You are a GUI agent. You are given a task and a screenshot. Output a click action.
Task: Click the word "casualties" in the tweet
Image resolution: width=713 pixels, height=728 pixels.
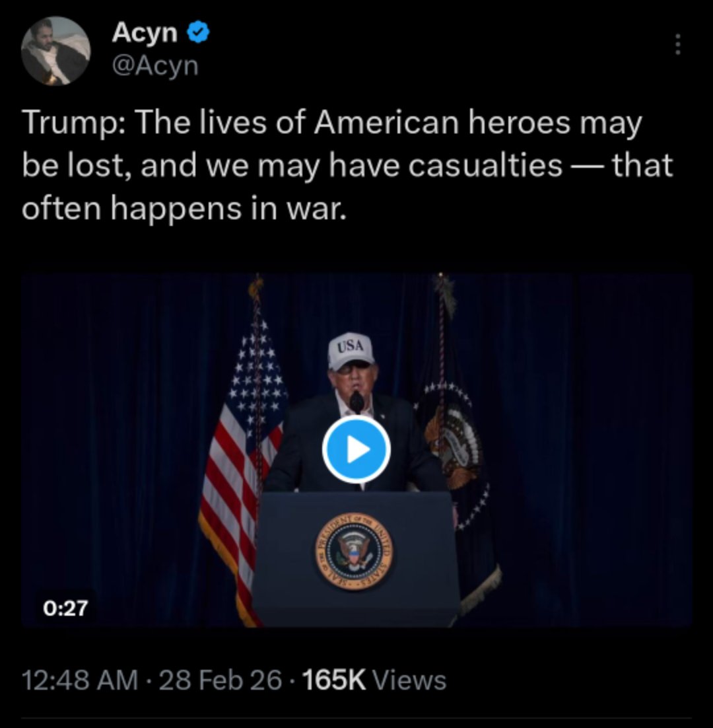485,166
